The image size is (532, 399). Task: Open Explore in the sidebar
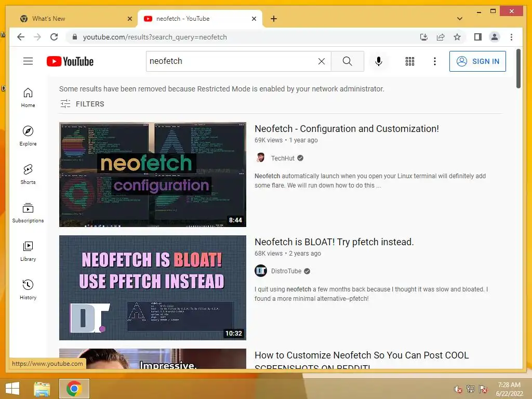tap(28, 136)
